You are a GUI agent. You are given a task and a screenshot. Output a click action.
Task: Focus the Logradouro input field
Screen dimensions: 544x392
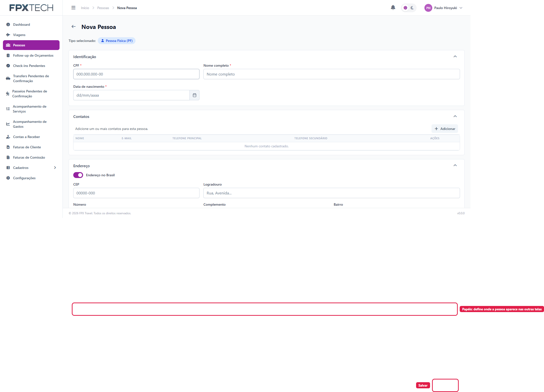[x=332, y=193]
